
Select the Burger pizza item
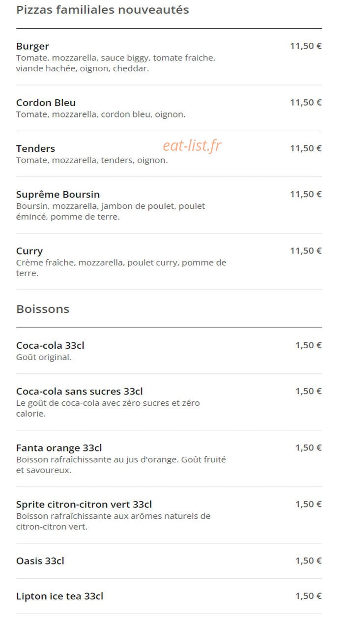point(169,57)
